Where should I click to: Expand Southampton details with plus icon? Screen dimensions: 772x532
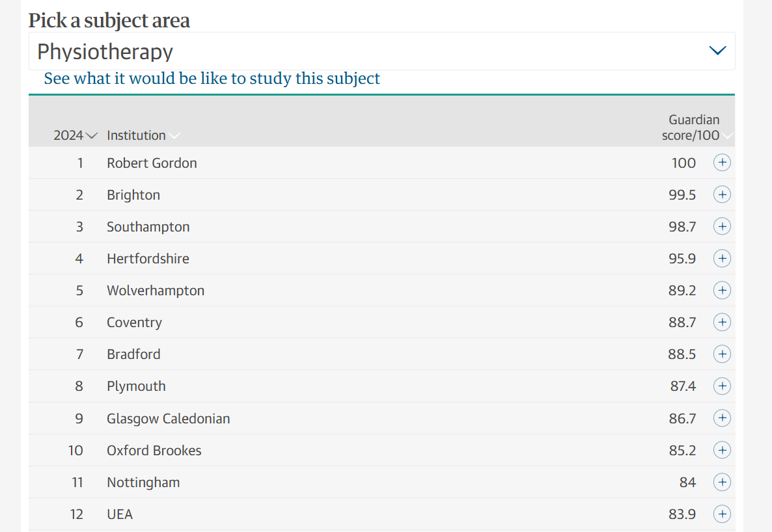[722, 226]
